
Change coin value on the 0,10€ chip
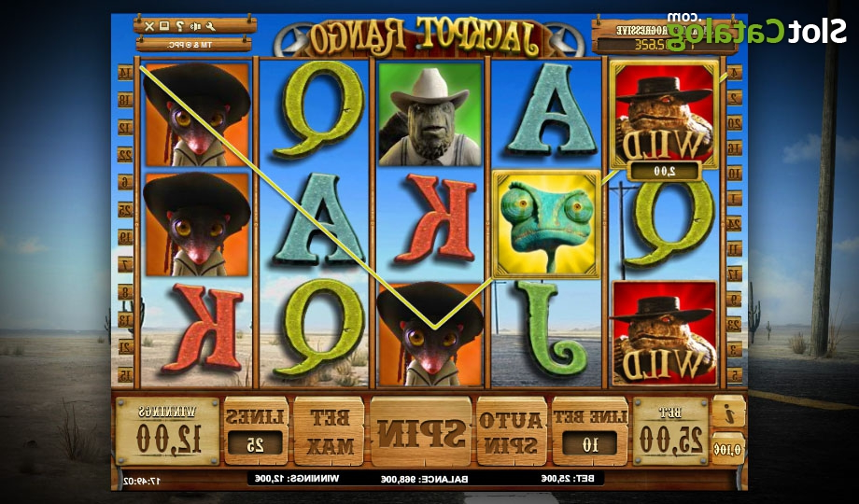pos(728,449)
